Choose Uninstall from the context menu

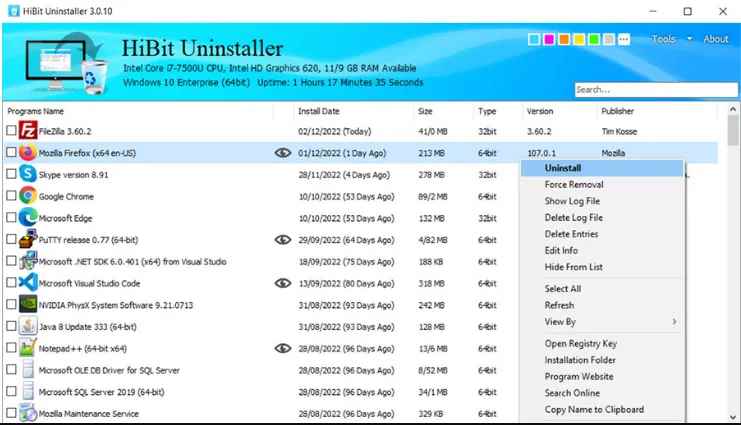pyautogui.click(x=563, y=168)
